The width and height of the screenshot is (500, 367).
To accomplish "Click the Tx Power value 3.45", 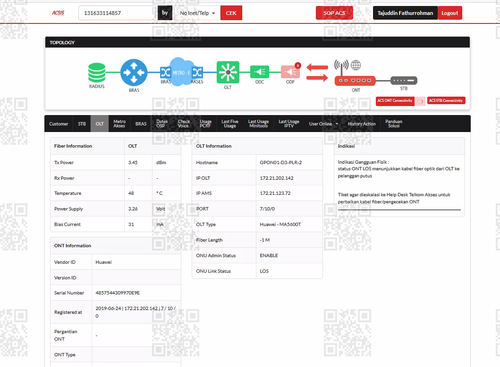I will tap(133, 163).
